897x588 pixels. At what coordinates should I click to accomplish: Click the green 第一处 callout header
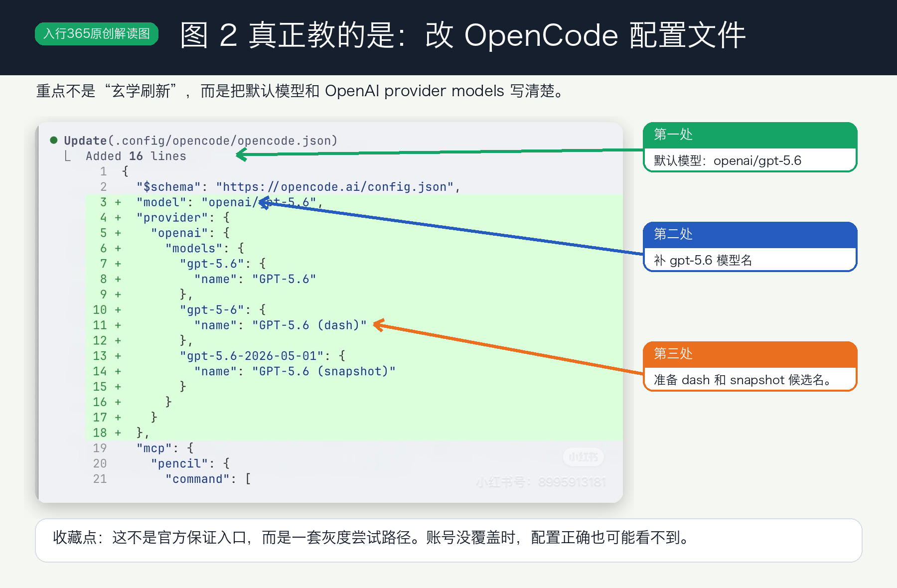point(750,135)
